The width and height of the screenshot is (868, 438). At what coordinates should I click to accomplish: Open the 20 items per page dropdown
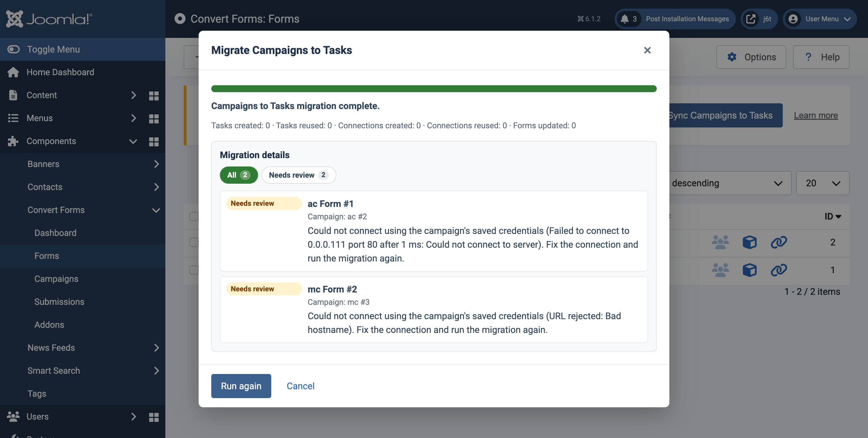[823, 183]
